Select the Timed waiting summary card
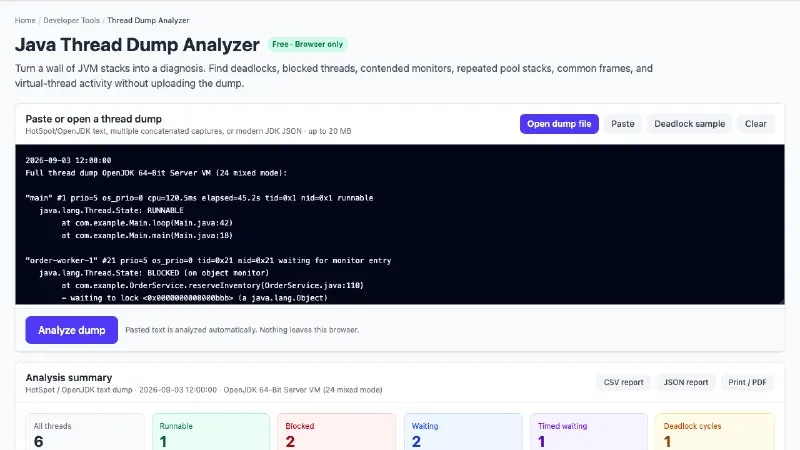800x450 pixels. 589,432
